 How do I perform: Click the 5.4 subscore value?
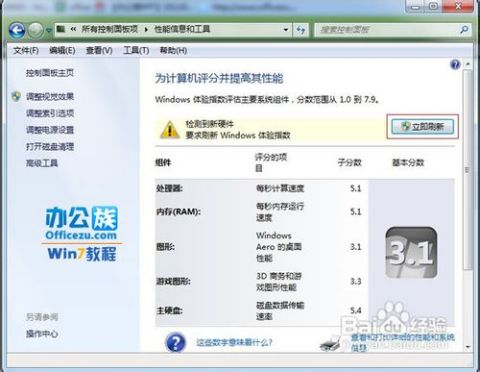(x=356, y=311)
